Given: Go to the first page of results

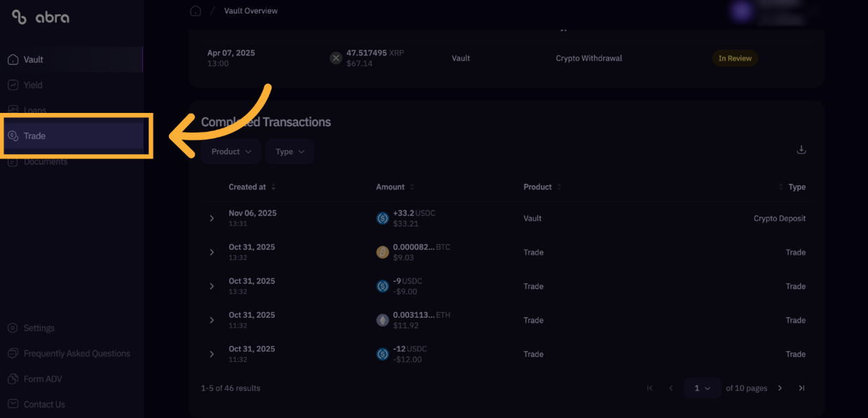Looking at the screenshot, I should (650, 388).
